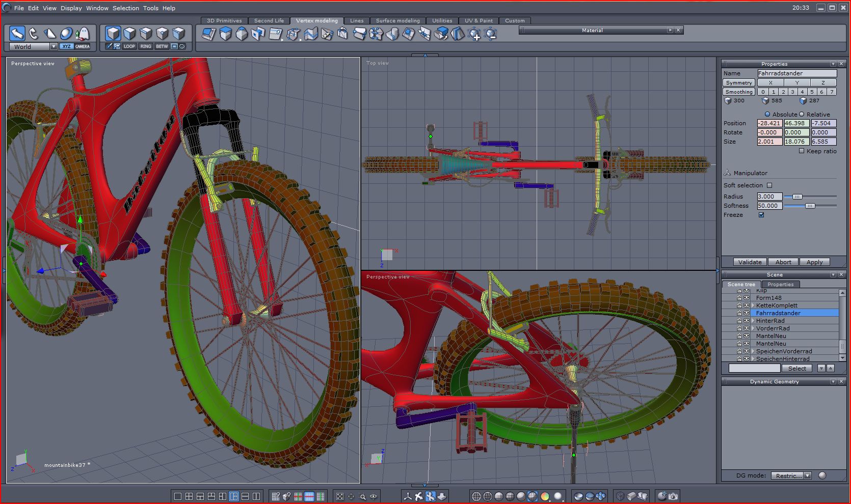Viewport: 851px width, 504px height.
Task: Select the Relative radio button
Action: (x=802, y=115)
